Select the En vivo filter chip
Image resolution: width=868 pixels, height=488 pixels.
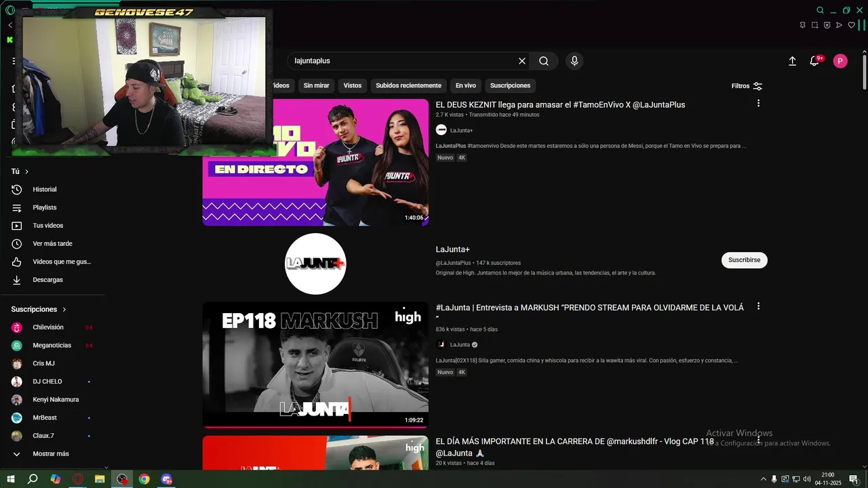click(466, 85)
